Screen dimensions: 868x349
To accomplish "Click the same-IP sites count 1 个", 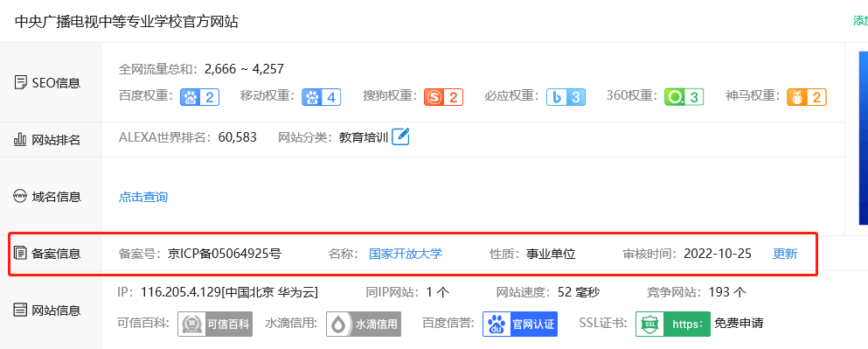I will pyautogui.click(x=438, y=292).
